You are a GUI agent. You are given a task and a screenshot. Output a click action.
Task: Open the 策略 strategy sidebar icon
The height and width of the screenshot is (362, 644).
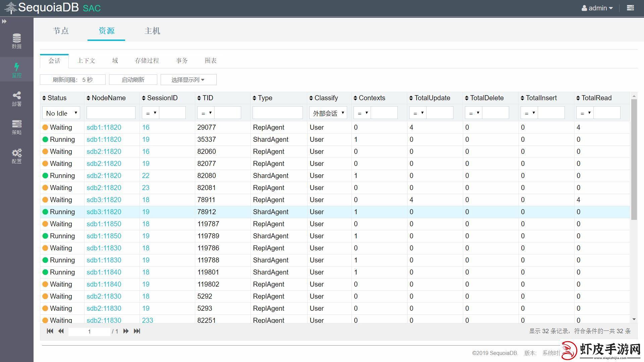click(16, 127)
